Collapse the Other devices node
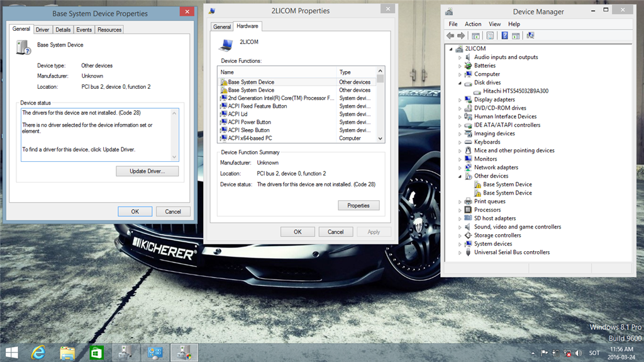 pyautogui.click(x=460, y=176)
